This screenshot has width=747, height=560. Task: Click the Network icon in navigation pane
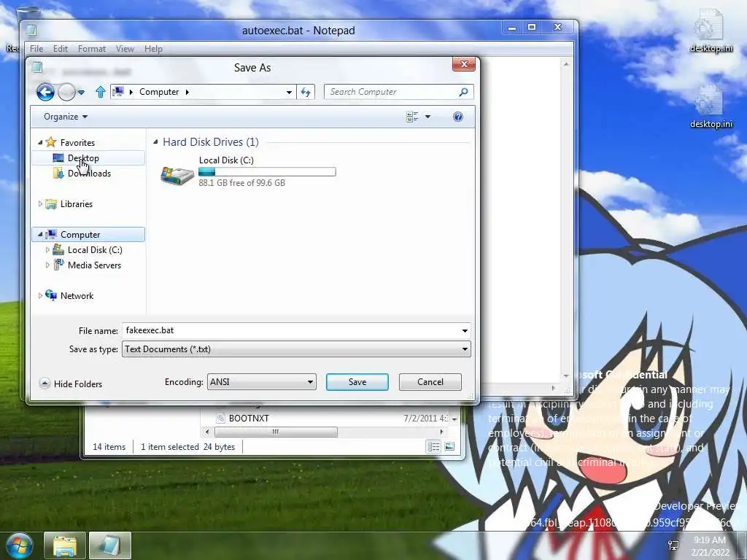tap(51, 295)
